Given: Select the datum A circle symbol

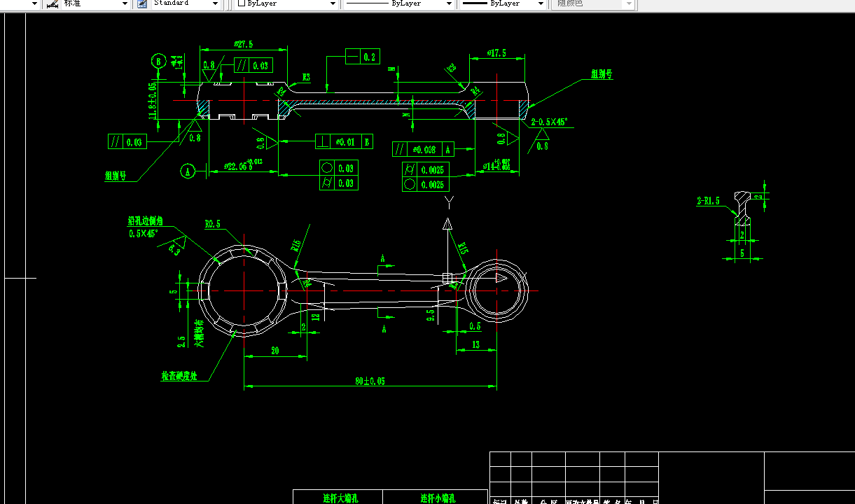Looking at the screenshot, I should 187,170.
